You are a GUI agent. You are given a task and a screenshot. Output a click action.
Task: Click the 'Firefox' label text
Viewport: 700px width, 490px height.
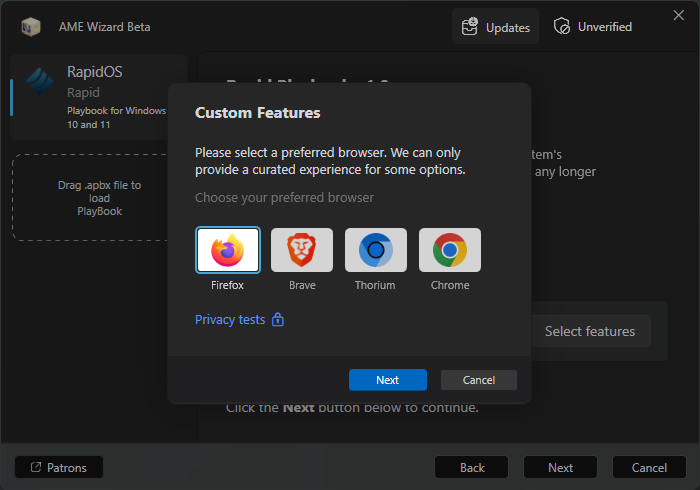click(x=227, y=285)
